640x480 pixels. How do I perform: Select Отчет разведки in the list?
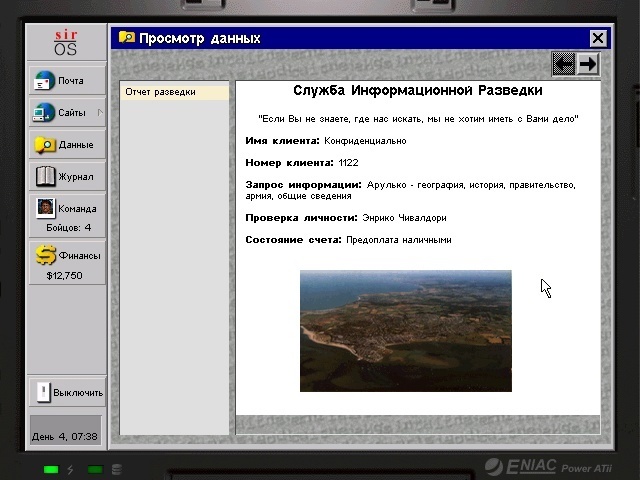click(x=174, y=92)
